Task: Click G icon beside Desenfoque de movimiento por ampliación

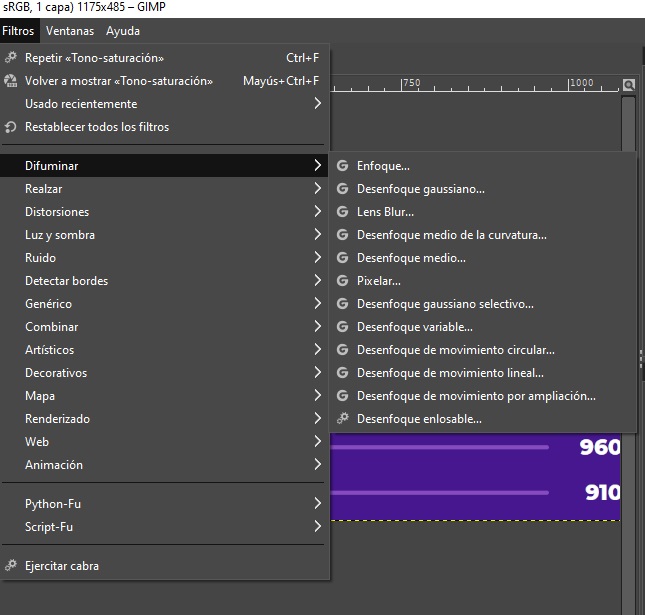Action: tap(342, 396)
